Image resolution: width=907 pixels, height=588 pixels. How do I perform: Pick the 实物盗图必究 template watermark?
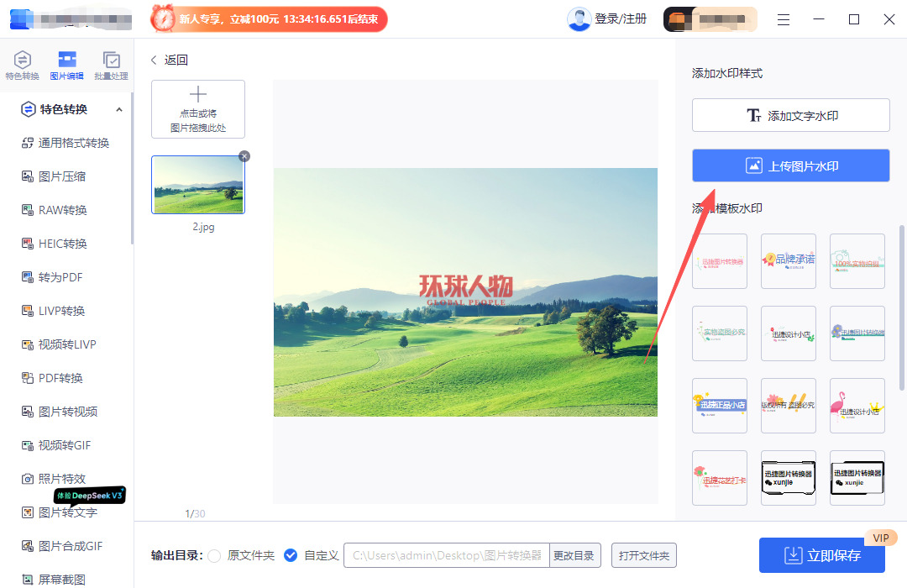(x=720, y=333)
